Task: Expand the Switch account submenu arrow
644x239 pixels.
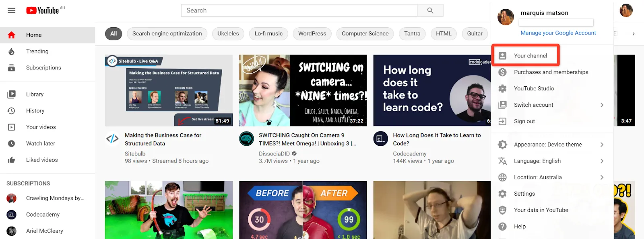Action: tap(602, 105)
